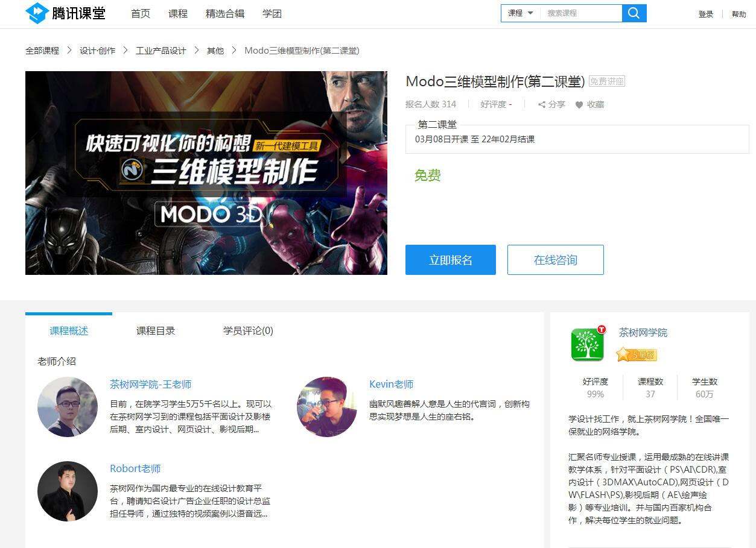Open 精选合辑 in the top navigation
The width and height of the screenshot is (756, 548).
click(225, 14)
